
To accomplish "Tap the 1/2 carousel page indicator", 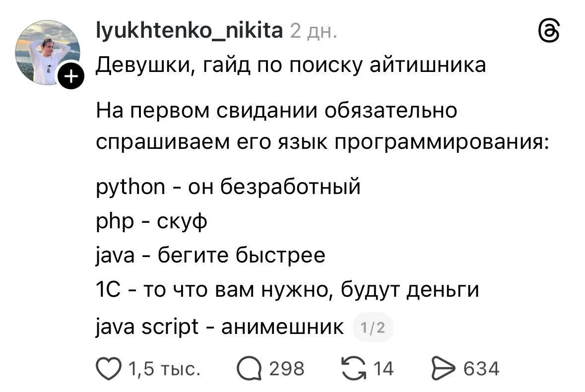I will 374,327.
